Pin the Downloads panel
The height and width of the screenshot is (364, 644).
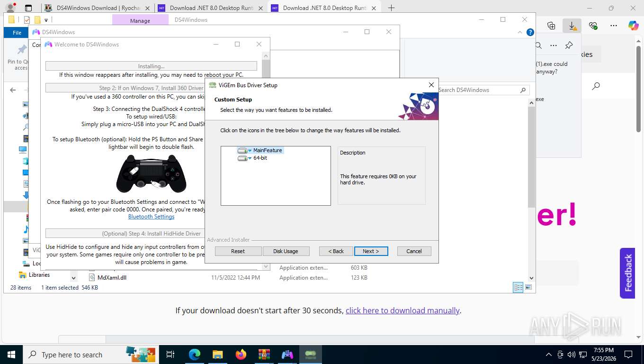coord(569,45)
